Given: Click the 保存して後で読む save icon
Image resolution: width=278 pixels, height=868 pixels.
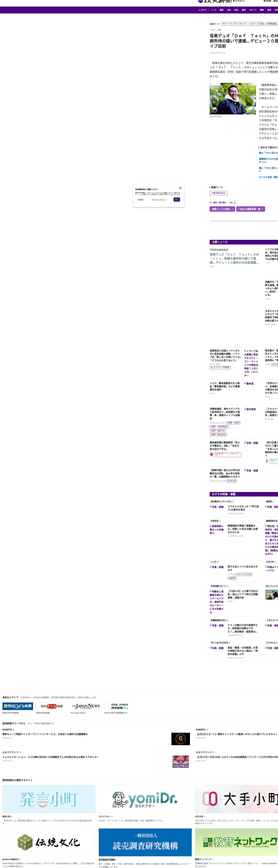Looking at the screenshot, I should point(211,203).
